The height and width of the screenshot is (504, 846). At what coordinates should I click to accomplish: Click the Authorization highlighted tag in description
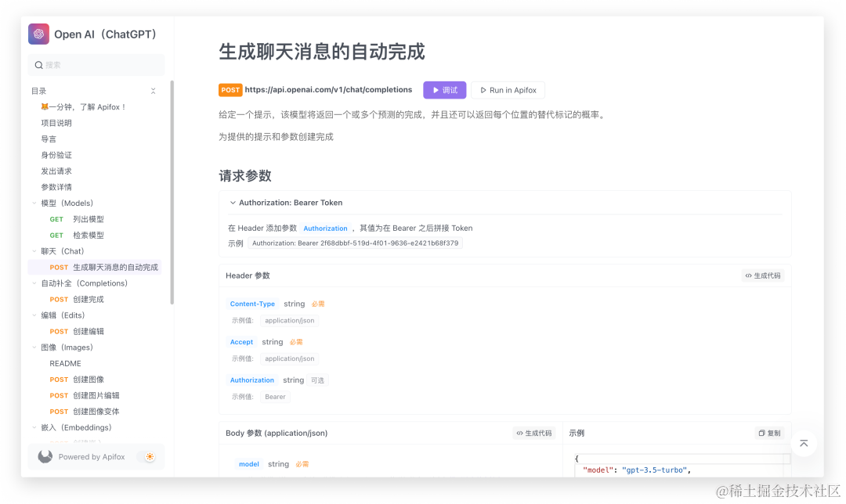click(x=325, y=229)
